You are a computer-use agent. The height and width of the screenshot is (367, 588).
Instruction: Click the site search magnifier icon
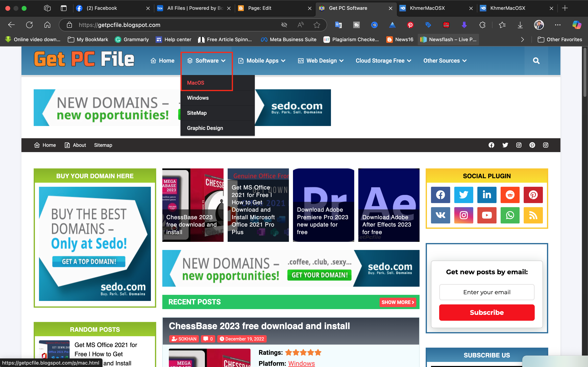(536, 61)
